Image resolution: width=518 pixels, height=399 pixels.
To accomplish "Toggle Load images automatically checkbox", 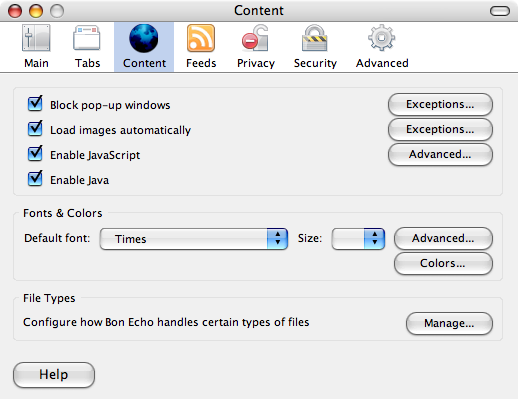I will point(35,128).
